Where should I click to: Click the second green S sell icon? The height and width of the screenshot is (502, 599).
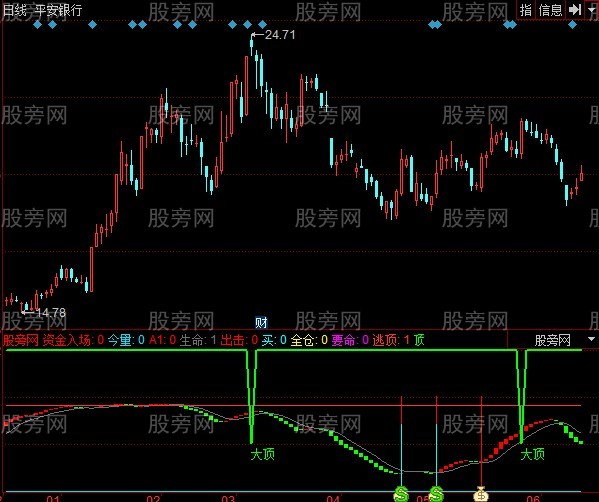[x=436, y=494]
